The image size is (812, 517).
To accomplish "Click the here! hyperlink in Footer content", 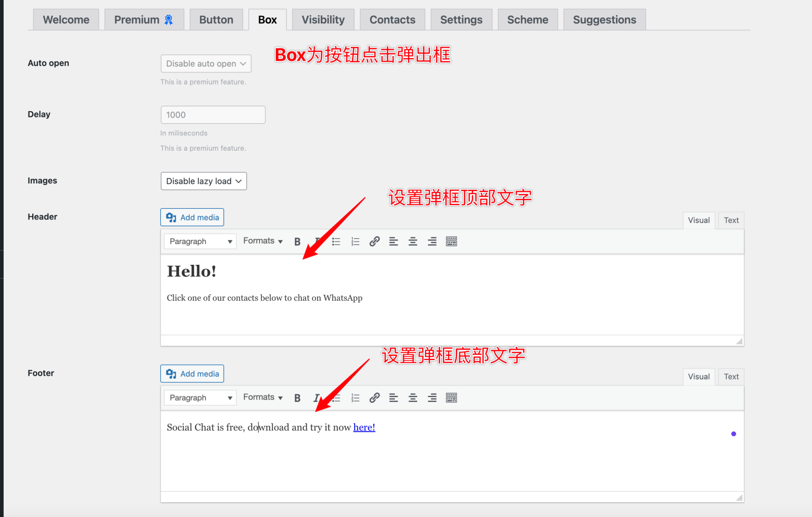I will point(364,427).
